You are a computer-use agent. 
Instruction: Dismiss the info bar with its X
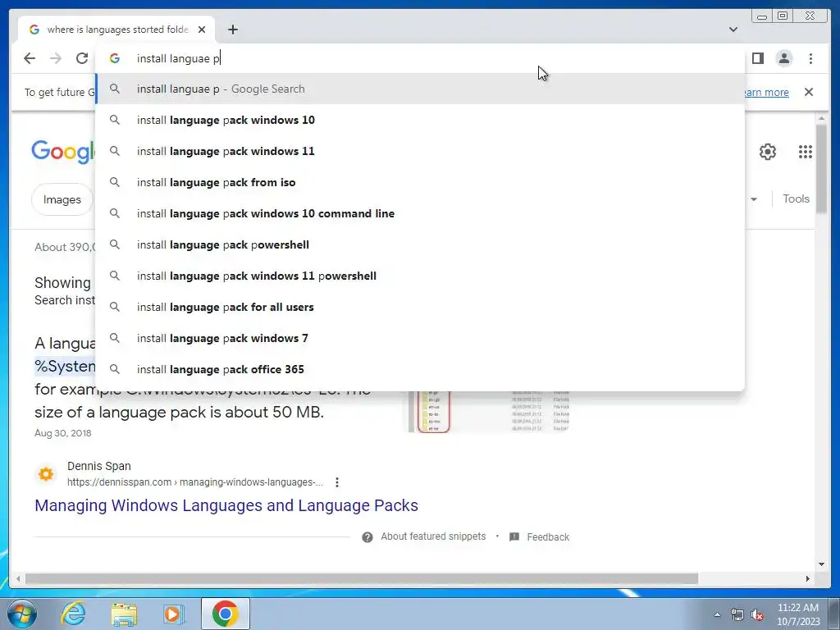point(809,92)
